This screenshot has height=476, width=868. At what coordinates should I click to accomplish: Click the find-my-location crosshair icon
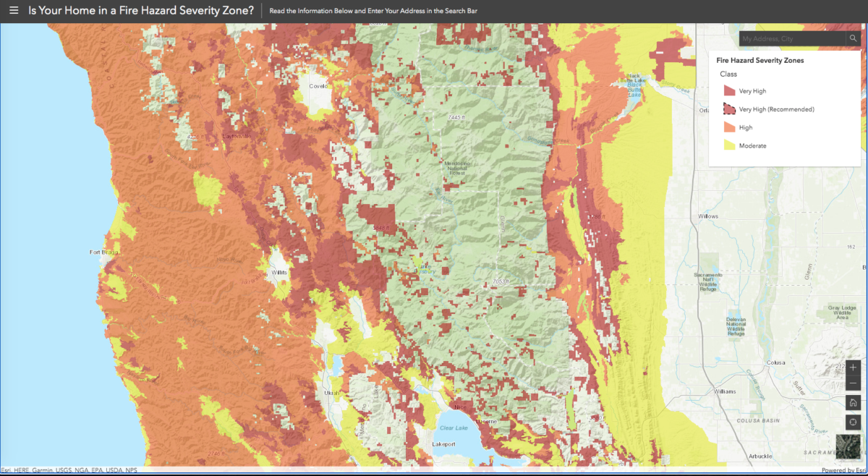[x=852, y=421]
